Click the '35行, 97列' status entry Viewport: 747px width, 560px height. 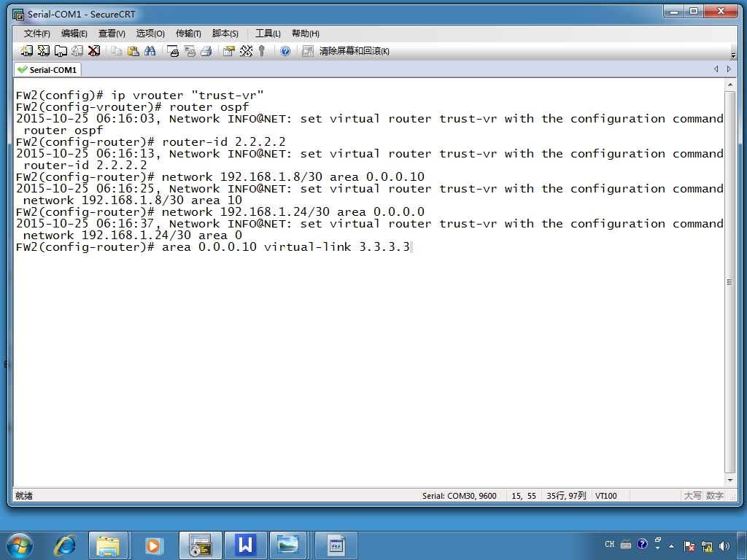[566, 496]
